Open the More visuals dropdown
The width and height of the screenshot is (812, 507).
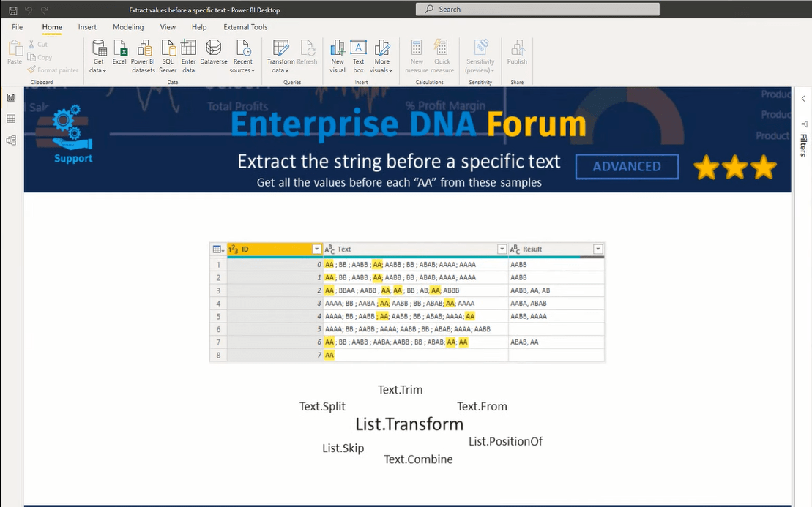[x=381, y=56]
